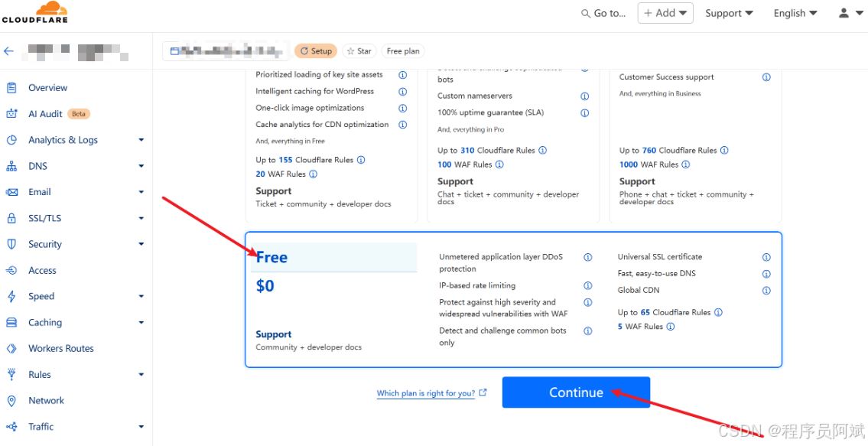The width and height of the screenshot is (868, 446).
Task: Select the Free $0 plan card
Action: coord(513,299)
